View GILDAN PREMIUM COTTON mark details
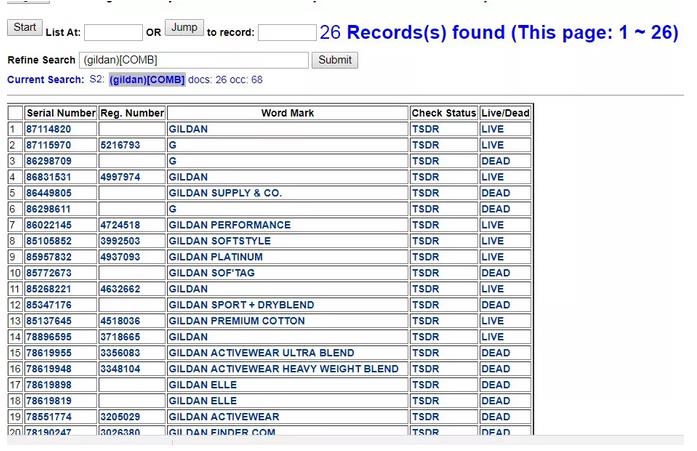The width and height of the screenshot is (697, 451). tap(237, 321)
